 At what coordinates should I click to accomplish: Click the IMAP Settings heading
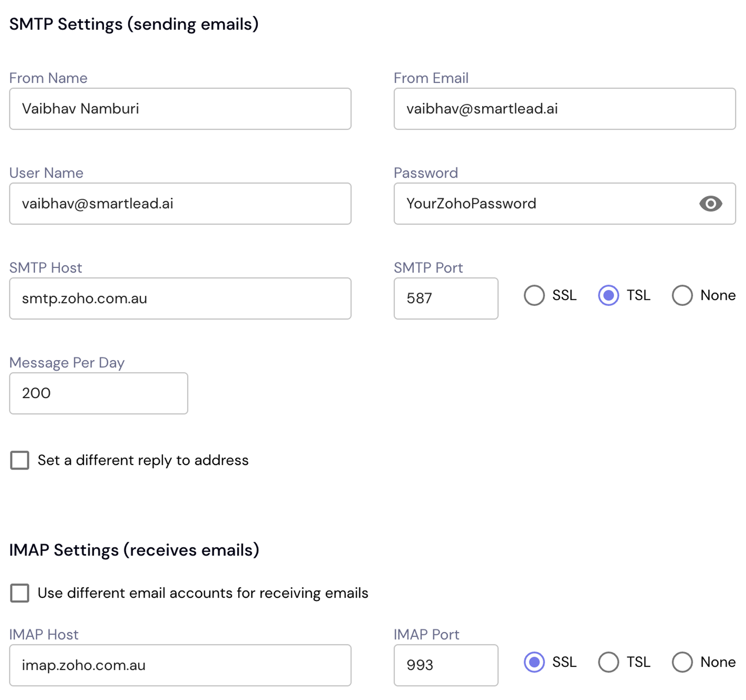134,550
